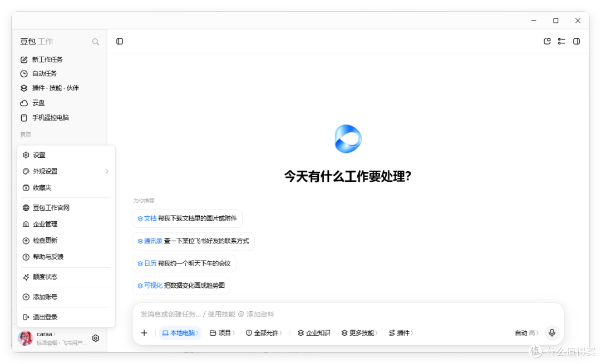Open the 本地电脑 dropdown
This screenshot has height=364, width=601.
pos(180,333)
